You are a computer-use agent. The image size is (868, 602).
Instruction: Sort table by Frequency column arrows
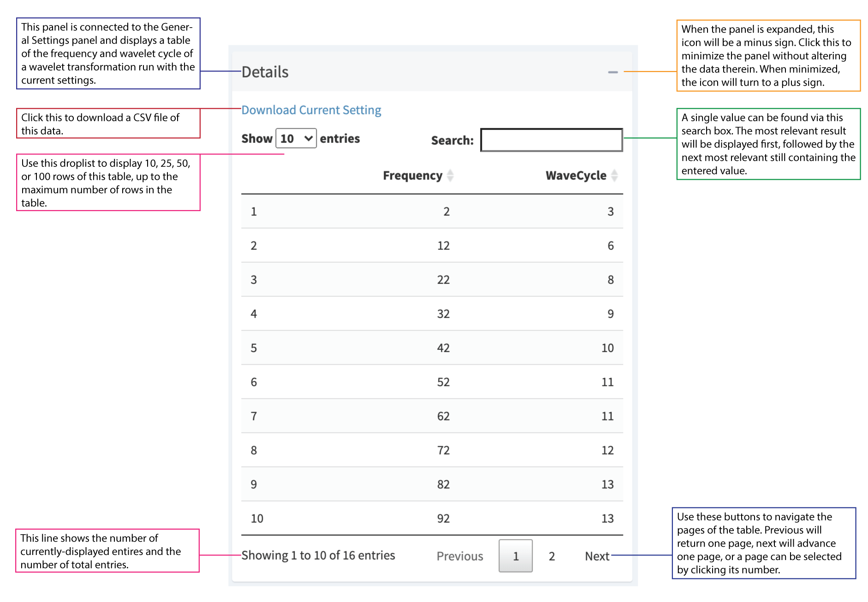tap(450, 176)
